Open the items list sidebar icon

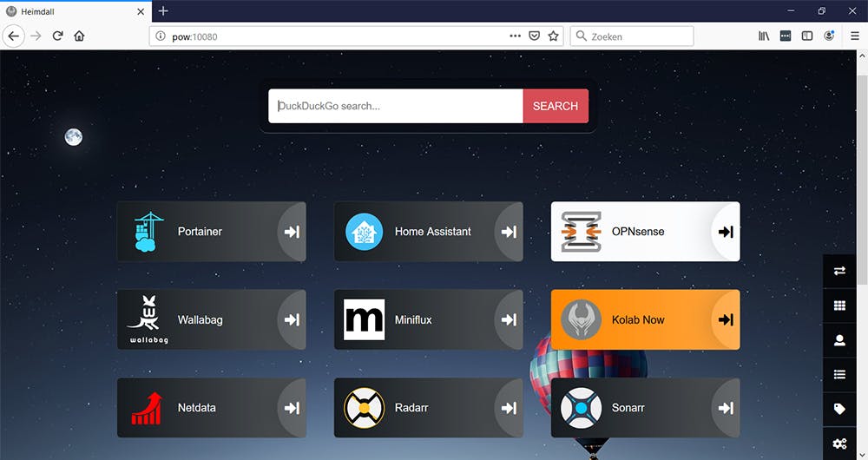pyautogui.click(x=839, y=375)
